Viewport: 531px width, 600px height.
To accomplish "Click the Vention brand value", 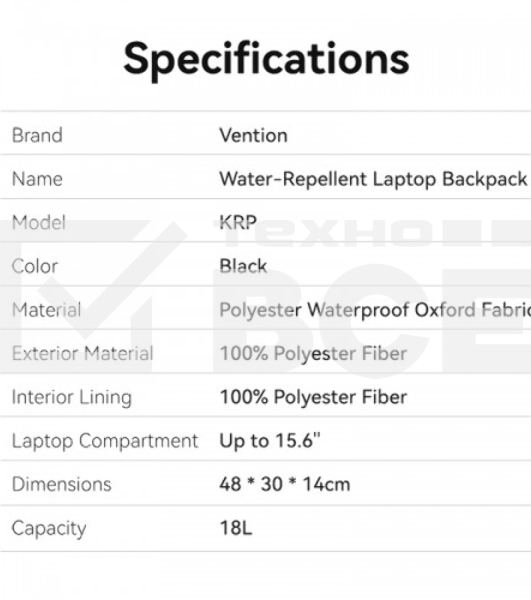I will pyautogui.click(x=253, y=135).
